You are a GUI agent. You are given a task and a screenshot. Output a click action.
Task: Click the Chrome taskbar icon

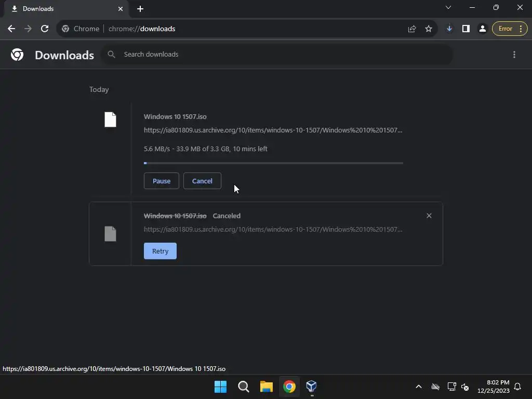coord(289,387)
